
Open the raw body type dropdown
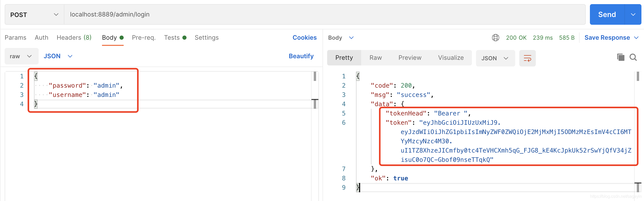pos(21,56)
